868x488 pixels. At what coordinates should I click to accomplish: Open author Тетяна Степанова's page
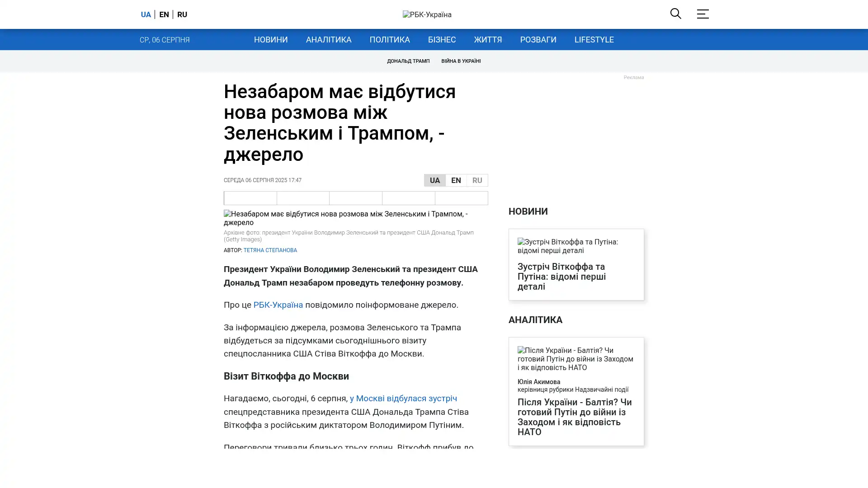pos(270,250)
